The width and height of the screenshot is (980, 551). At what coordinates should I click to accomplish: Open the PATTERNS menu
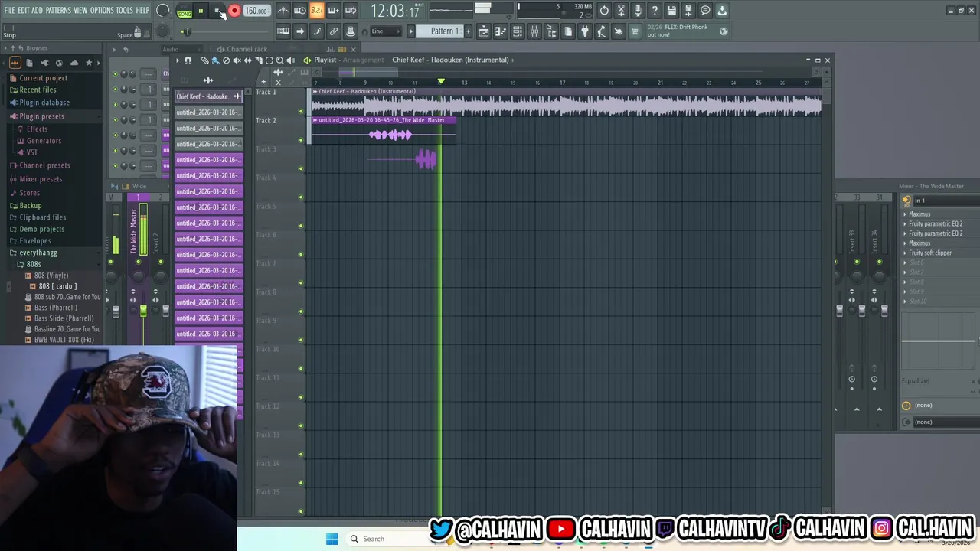[58, 11]
